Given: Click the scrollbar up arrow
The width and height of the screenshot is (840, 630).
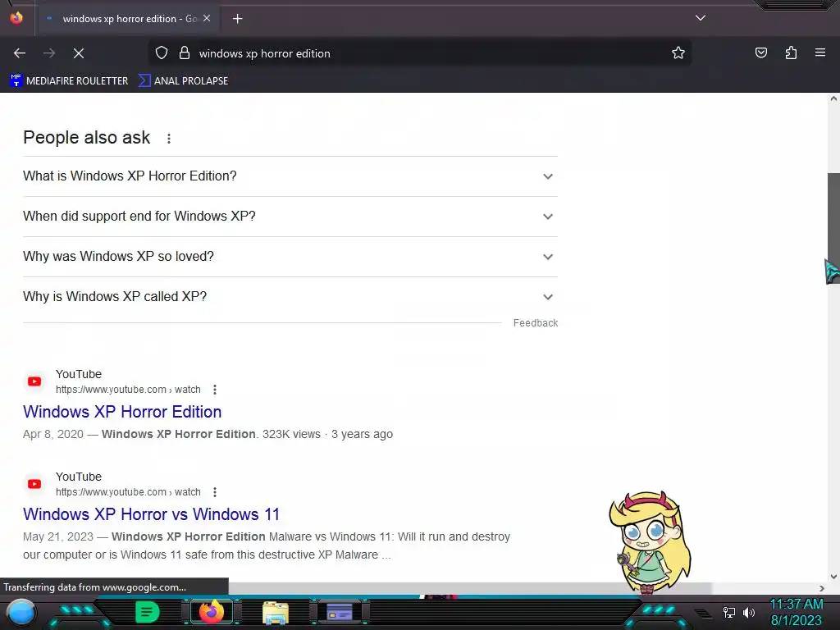Looking at the screenshot, I should [x=833, y=98].
